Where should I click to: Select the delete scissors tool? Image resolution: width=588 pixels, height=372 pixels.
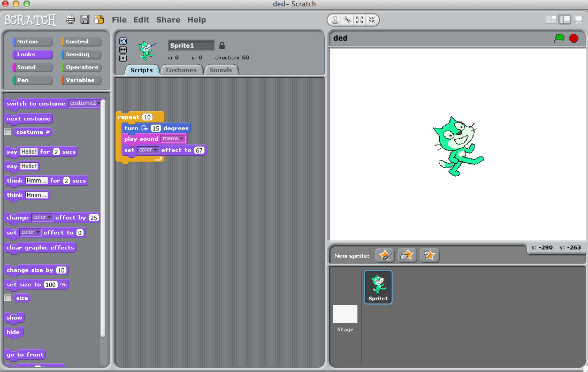347,20
